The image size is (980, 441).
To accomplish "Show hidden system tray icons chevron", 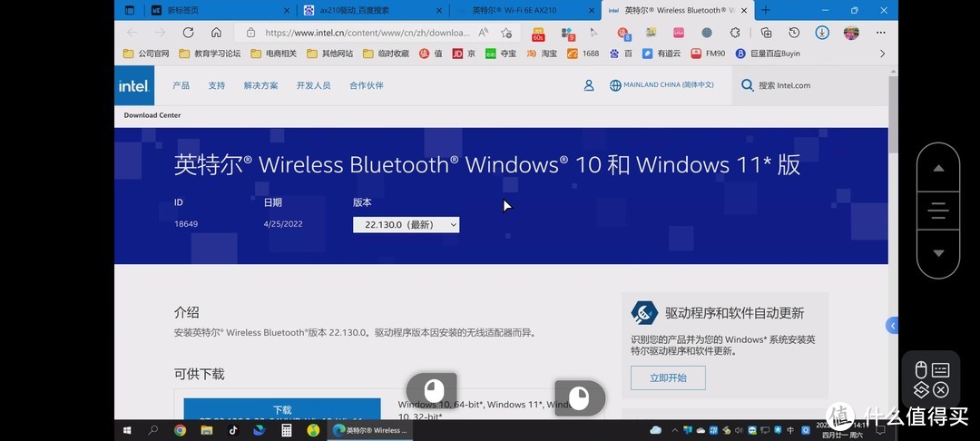I will pyautogui.click(x=674, y=430).
